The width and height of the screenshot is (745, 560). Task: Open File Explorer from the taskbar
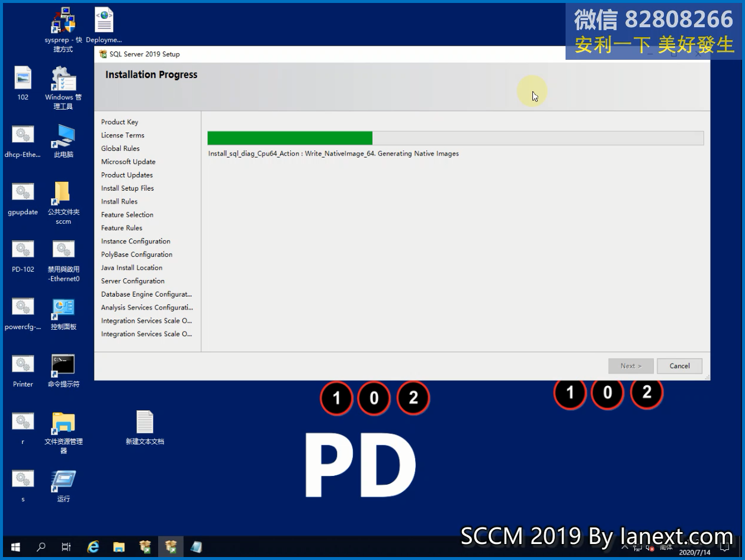[119, 547]
